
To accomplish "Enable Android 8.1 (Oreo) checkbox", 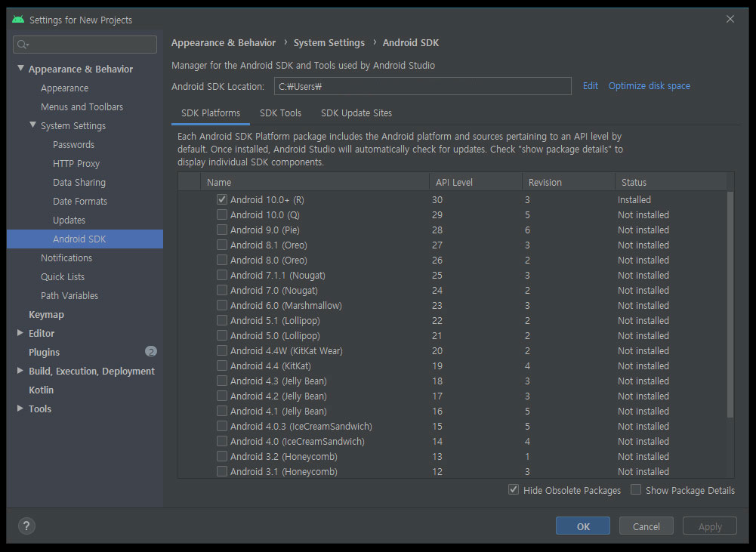I will click(222, 245).
